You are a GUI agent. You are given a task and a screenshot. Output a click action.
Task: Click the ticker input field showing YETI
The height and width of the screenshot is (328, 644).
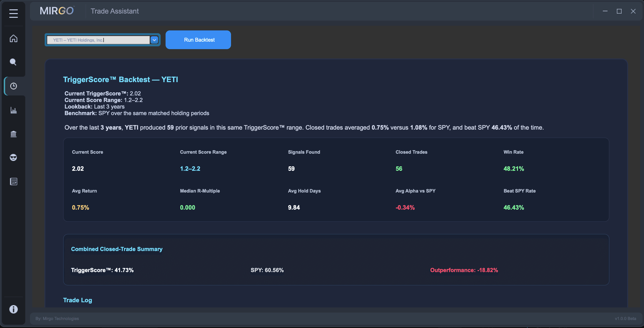[x=98, y=40]
